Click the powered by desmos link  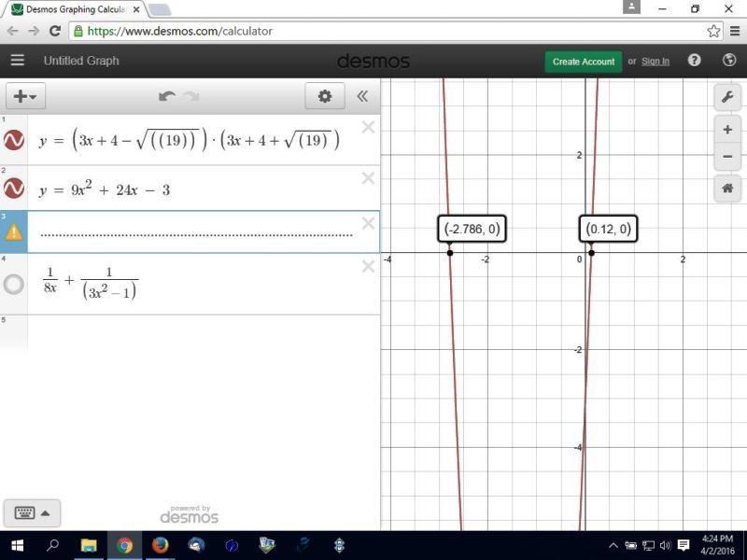click(x=190, y=515)
